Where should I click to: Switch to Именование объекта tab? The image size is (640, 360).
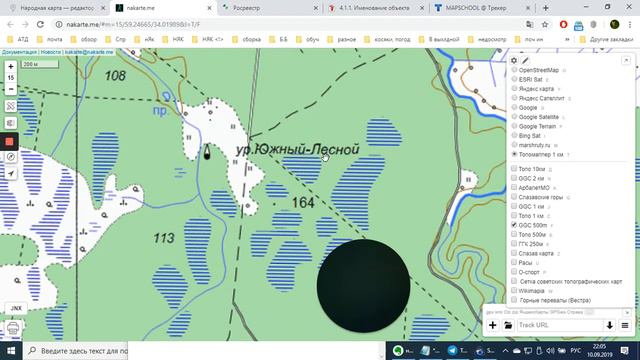coord(374,8)
